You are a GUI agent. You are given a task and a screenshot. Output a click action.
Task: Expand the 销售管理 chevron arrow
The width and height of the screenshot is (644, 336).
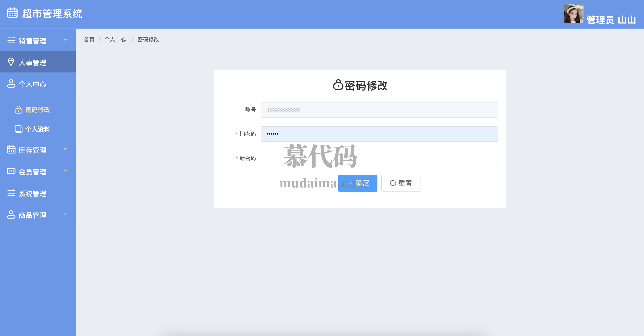66,40
